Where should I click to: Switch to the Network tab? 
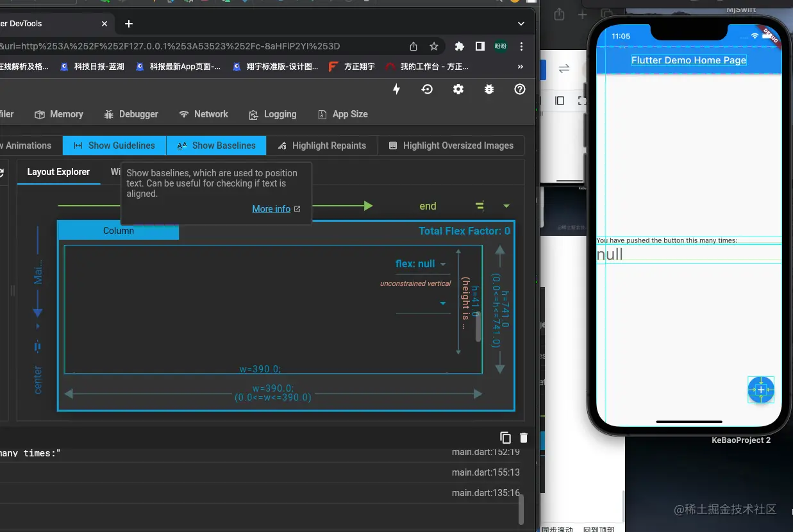204,114
